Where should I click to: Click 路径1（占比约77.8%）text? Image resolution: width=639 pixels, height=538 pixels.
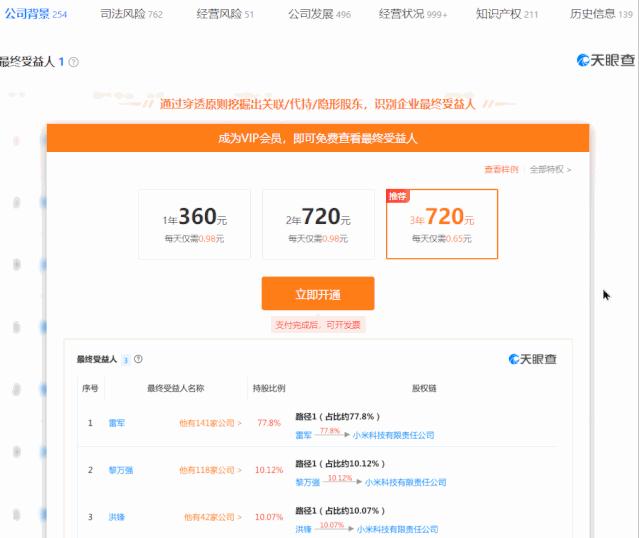click(x=337, y=417)
